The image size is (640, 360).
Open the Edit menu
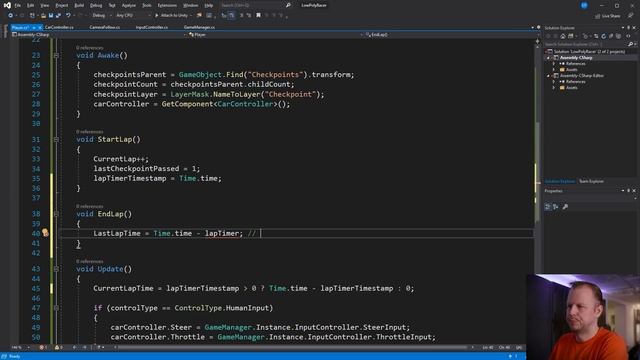[x=31, y=5]
